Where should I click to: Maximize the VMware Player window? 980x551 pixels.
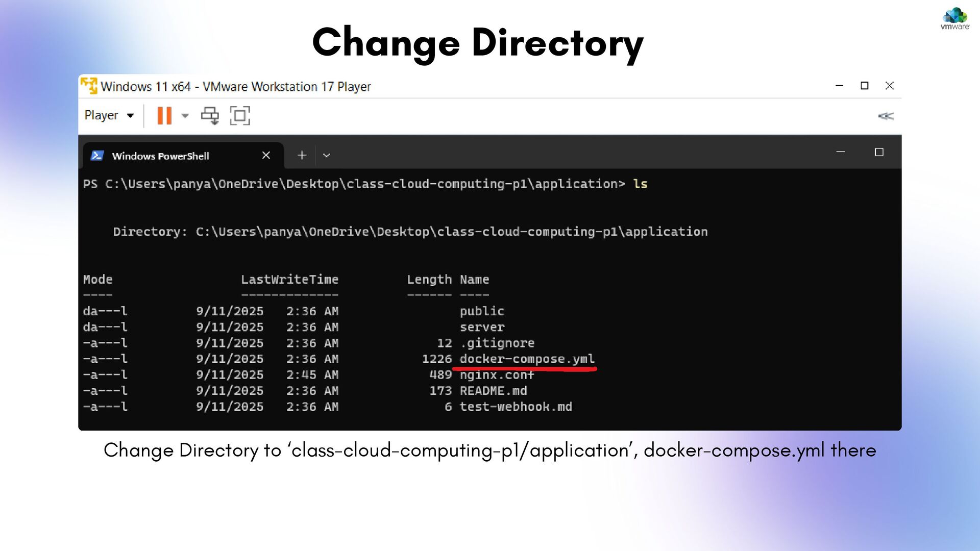pyautogui.click(x=865, y=86)
